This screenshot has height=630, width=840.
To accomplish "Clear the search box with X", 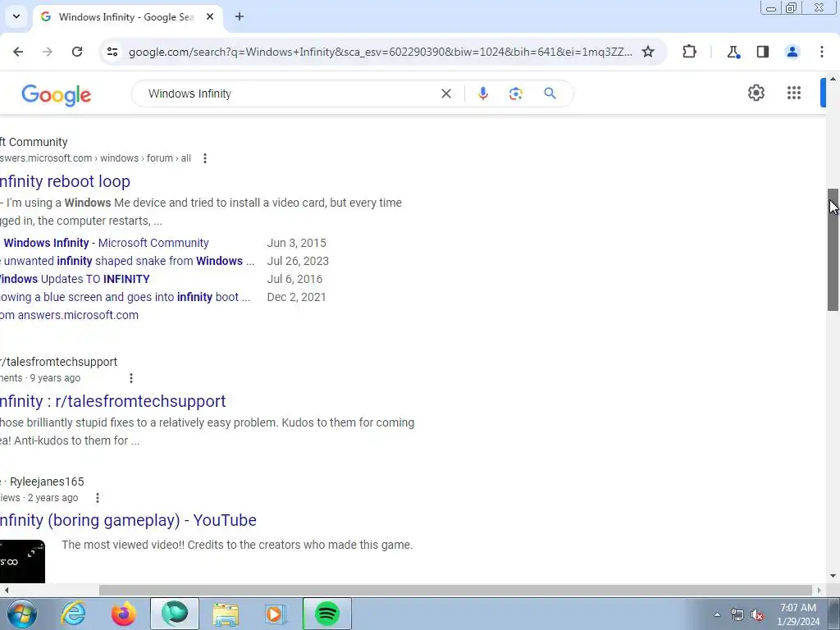I will tap(445, 94).
